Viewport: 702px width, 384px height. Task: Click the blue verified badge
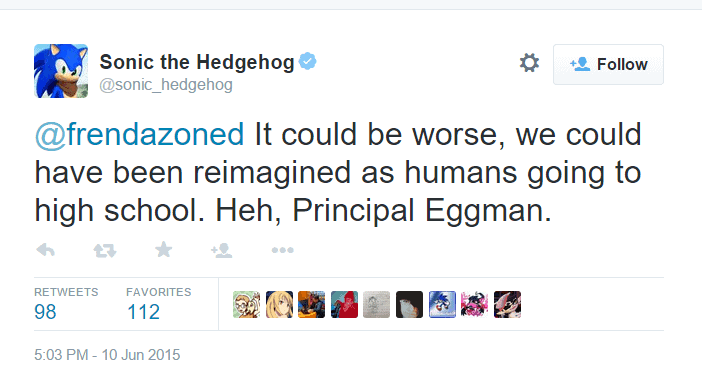(x=308, y=61)
